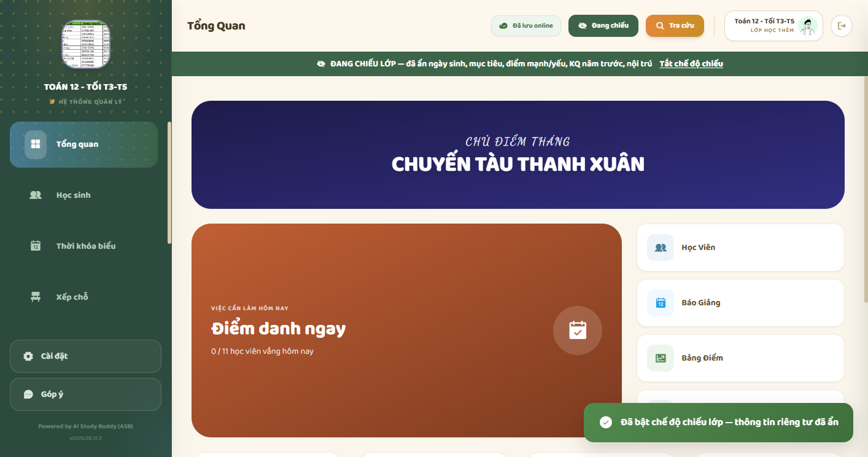Click the hidden-eye icon in the green banner
This screenshot has height=457, width=868.
(321, 64)
